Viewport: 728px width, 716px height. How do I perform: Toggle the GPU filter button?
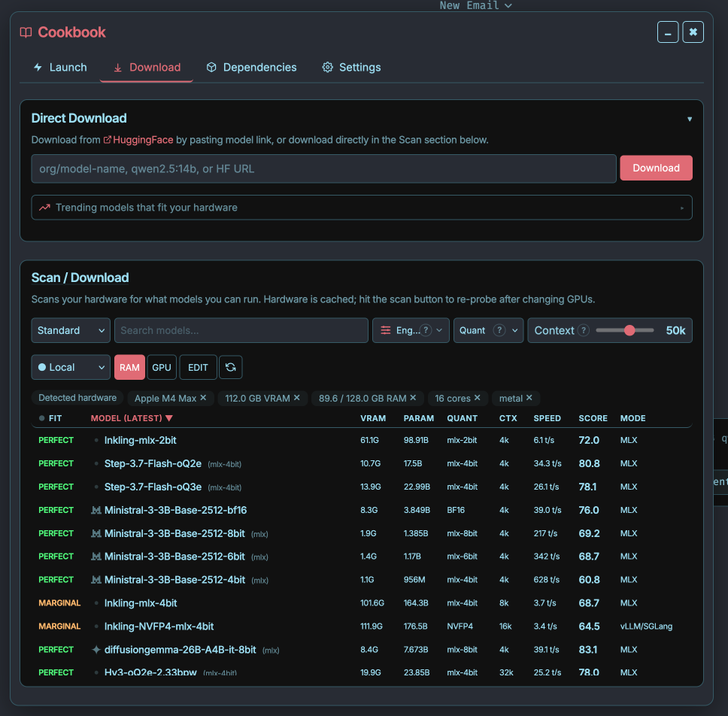tap(162, 367)
